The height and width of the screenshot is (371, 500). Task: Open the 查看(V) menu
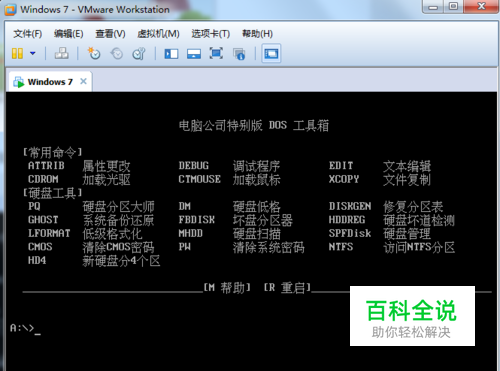pyautogui.click(x=110, y=34)
